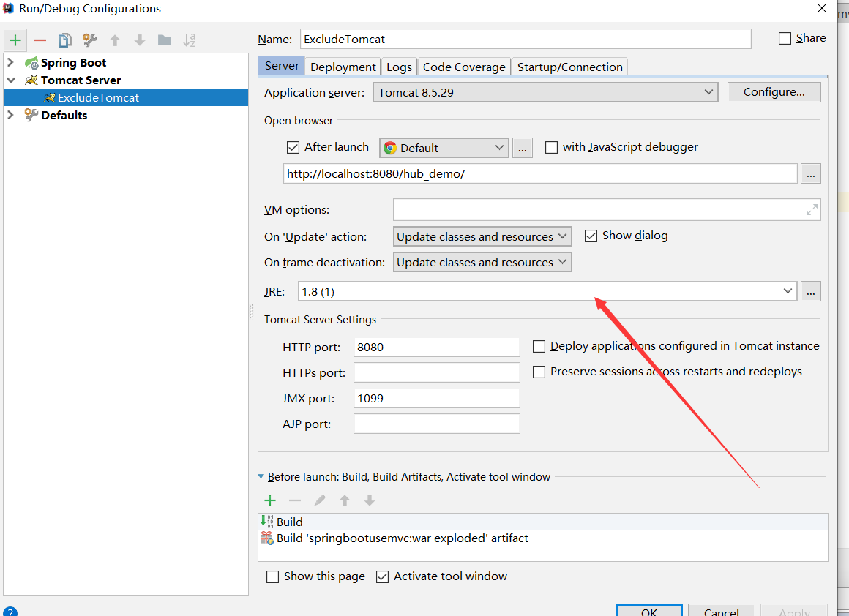Click the OK button
The image size is (849, 616).
pyautogui.click(x=648, y=611)
